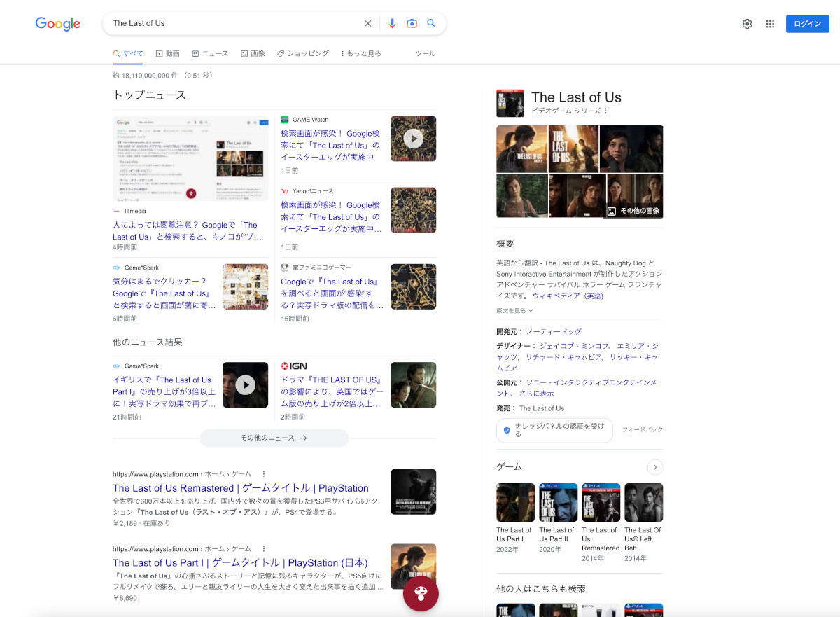Play the Game*Spark イギリス article video thumbnail
The width and height of the screenshot is (840, 617).
(245, 384)
